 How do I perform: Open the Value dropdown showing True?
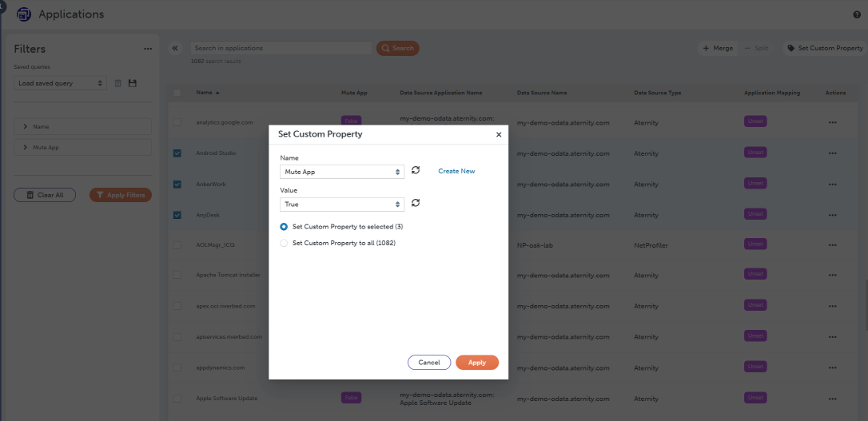(x=342, y=205)
